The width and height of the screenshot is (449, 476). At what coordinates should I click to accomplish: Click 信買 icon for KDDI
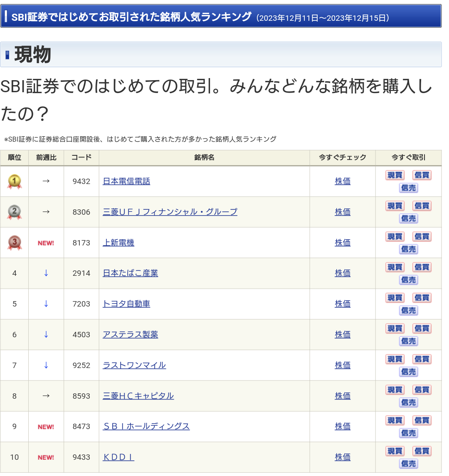[422, 451]
